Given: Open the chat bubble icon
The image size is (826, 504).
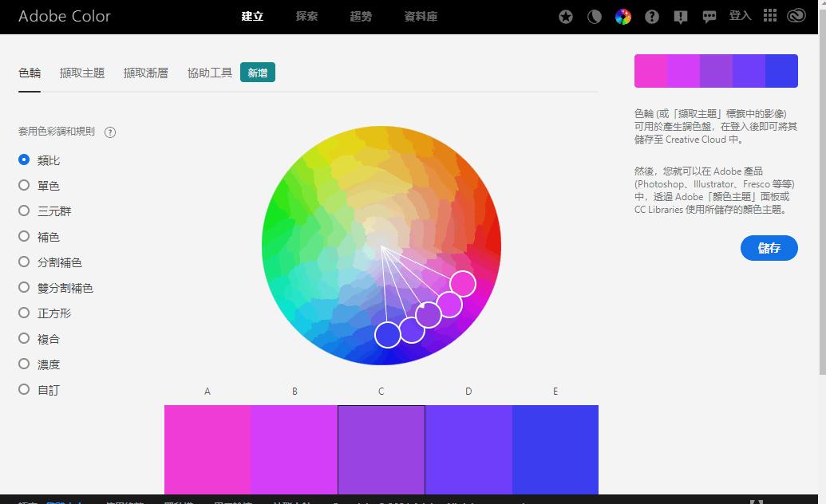Looking at the screenshot, I should 709,18.
